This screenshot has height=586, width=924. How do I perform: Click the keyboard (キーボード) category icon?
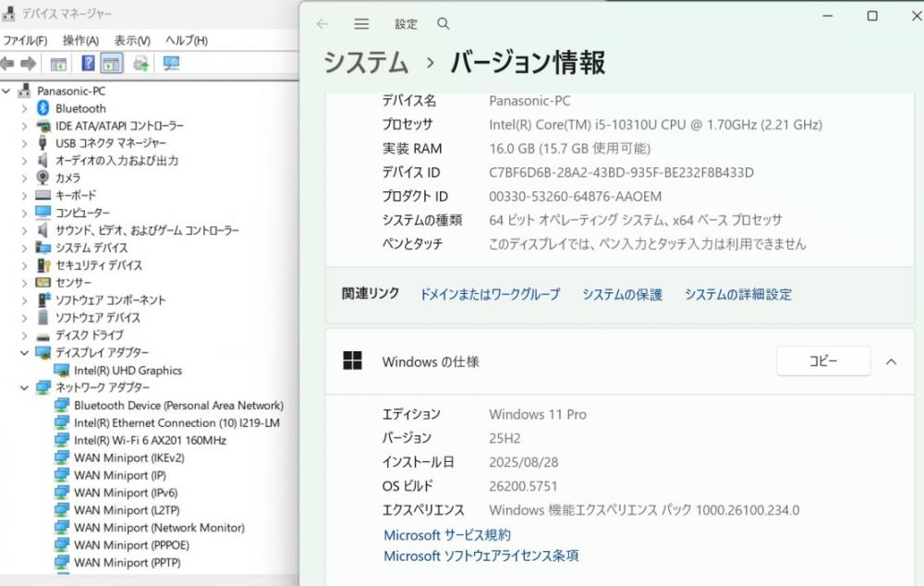pyautogui.click(x=43, y=194)
